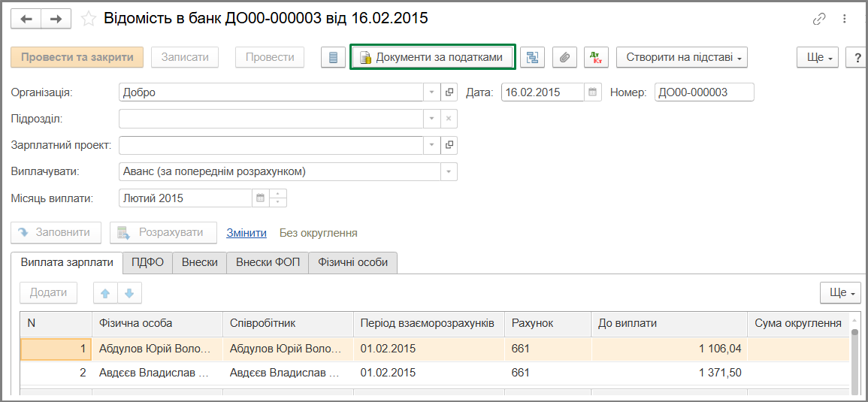Click the Документи за податками button

[x=433, y=57]
